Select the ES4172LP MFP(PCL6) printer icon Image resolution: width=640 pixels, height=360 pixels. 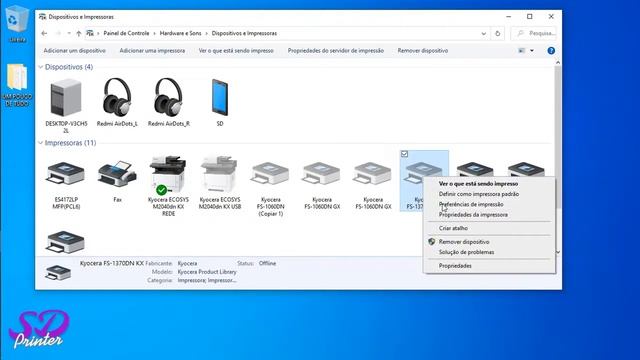pyautogui.click(x=66, y=173)
